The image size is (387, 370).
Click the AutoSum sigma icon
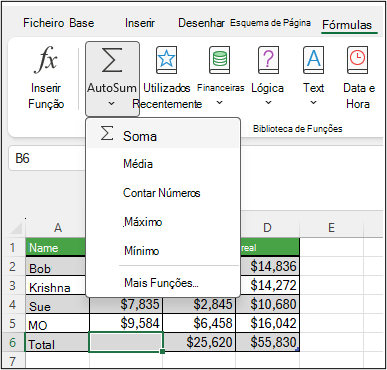click(x=112, y=60)
